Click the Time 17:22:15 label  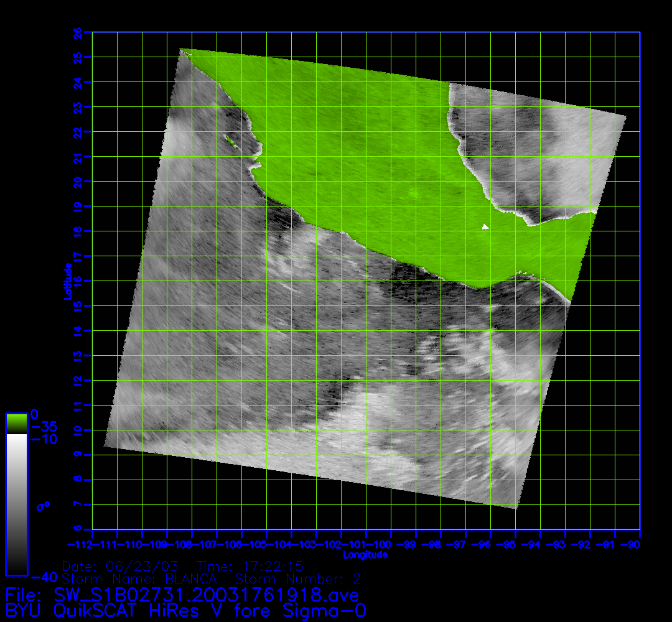(250, 567)
